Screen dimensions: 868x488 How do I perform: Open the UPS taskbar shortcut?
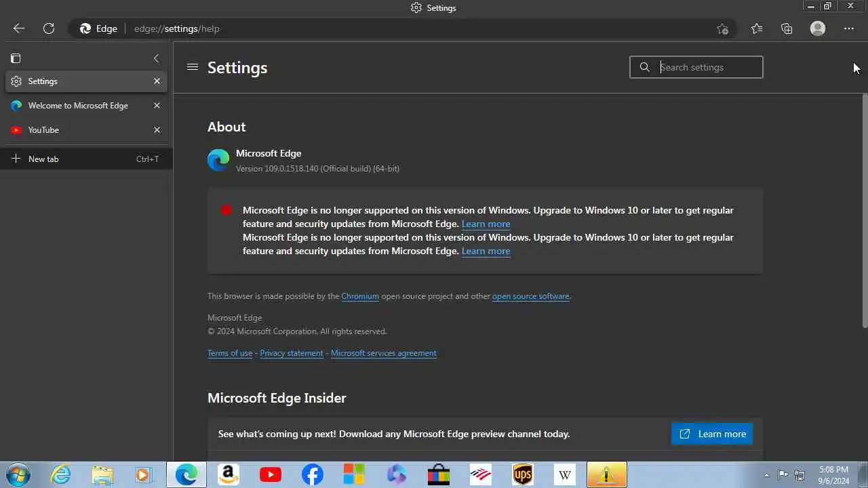coord(523,474)
